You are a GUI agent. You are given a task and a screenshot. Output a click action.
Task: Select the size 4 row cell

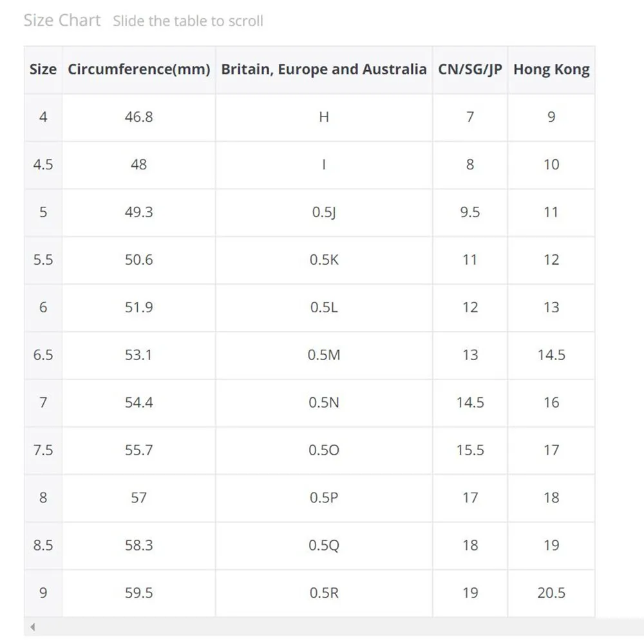coord(43,117)
